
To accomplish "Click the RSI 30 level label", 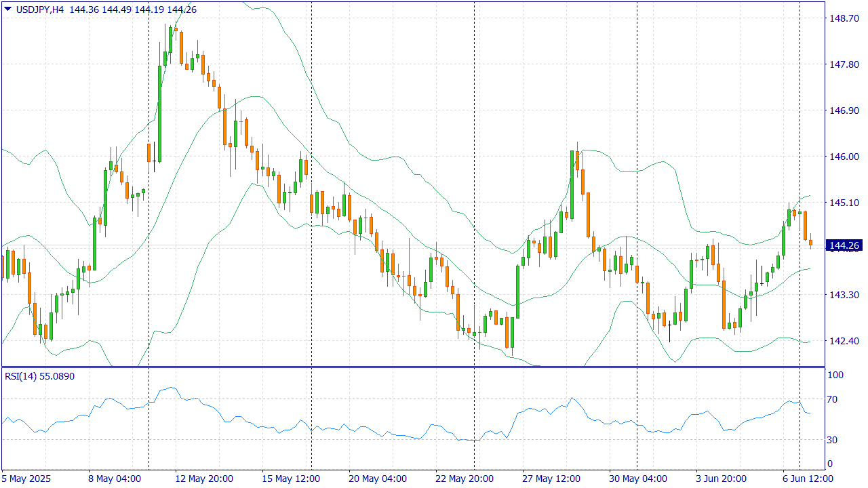I will tap(833, 440).
